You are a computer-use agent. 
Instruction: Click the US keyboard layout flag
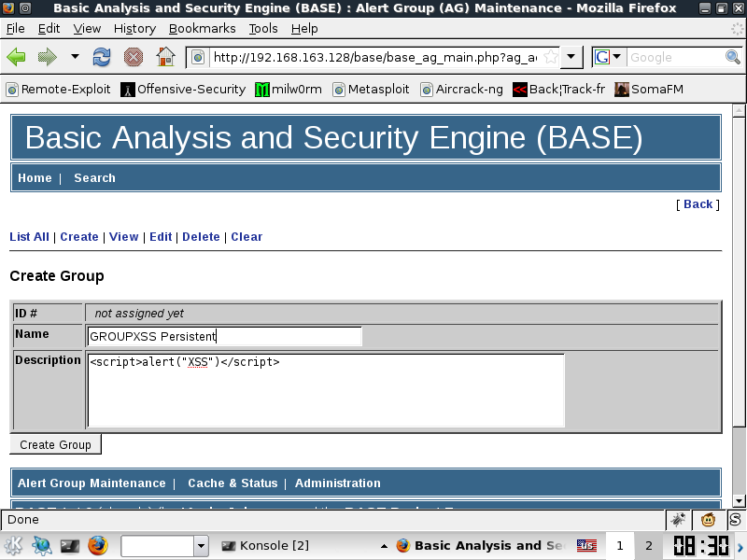[586, 546]
